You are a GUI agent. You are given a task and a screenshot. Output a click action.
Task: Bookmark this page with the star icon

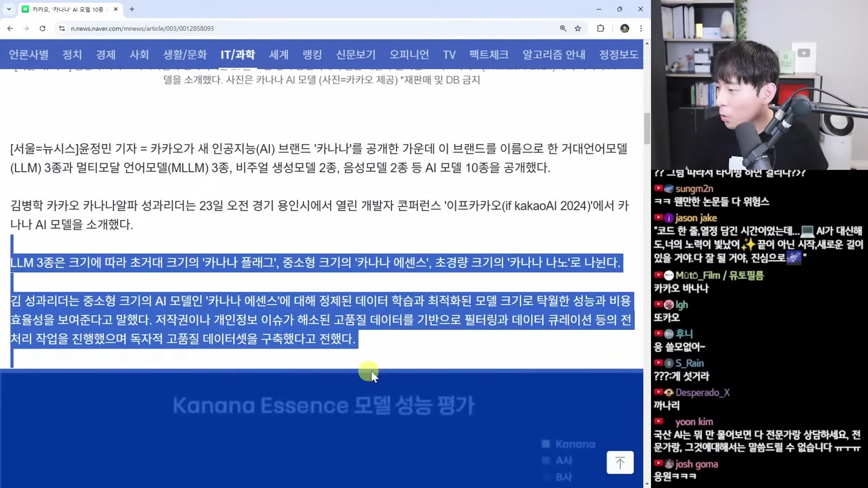(578, 28)
